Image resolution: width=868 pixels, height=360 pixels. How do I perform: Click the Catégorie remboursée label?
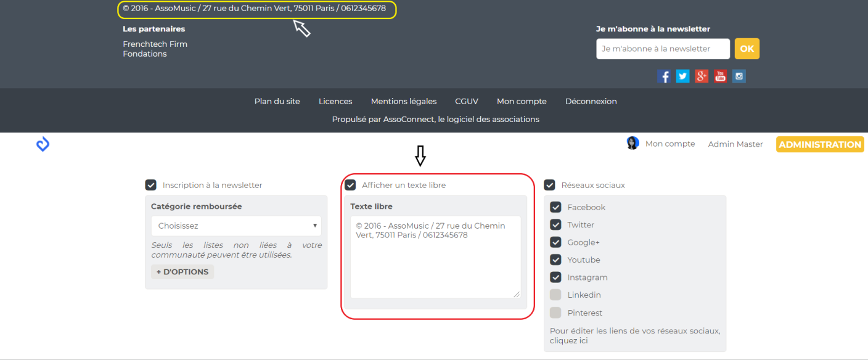[197, 207]
